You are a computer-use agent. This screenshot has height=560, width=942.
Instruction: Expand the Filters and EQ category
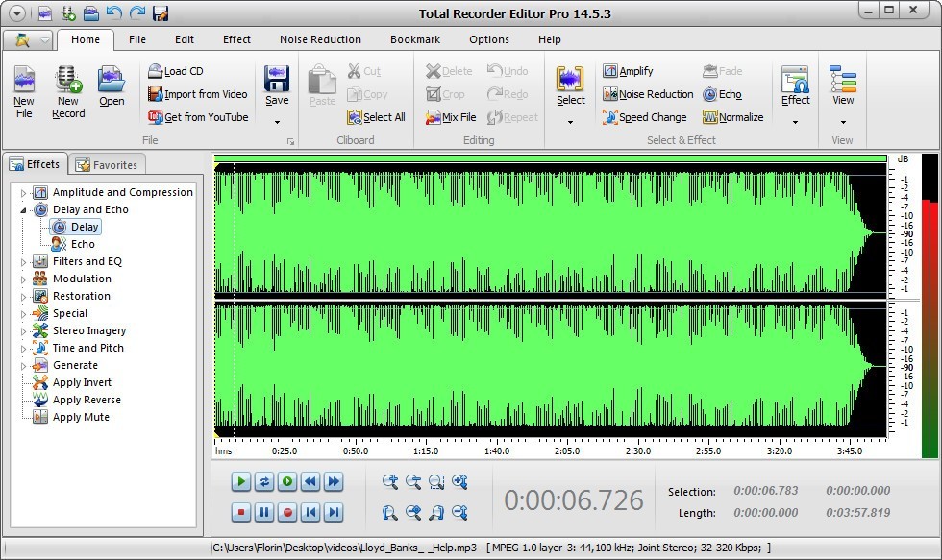pos(26,261)
